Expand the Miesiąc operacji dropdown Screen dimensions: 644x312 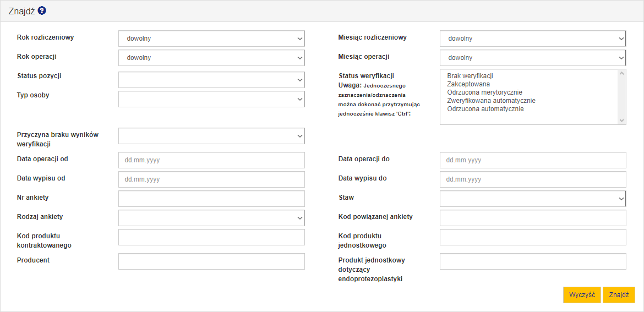point(532,58)
